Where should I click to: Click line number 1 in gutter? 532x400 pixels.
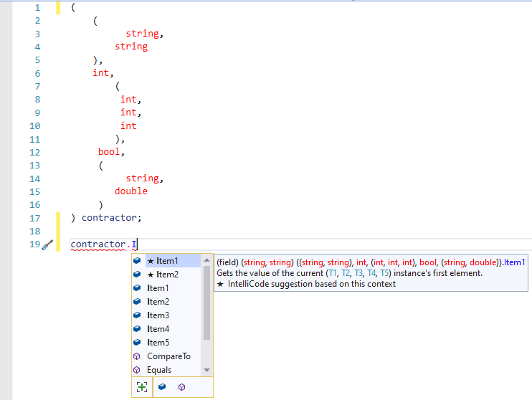coord(37,7)
